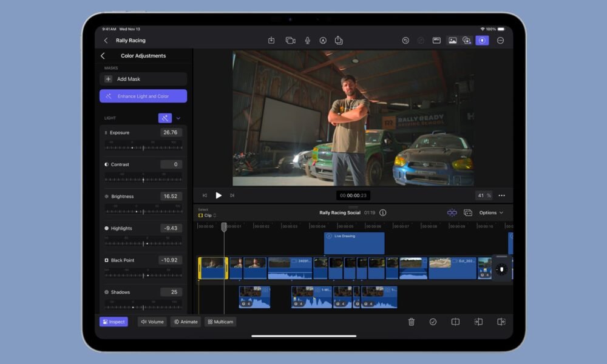607x364 pixels.
Task: Toggle timeline snapping icon
Action: pyautogui.click(x=452, y=213)
